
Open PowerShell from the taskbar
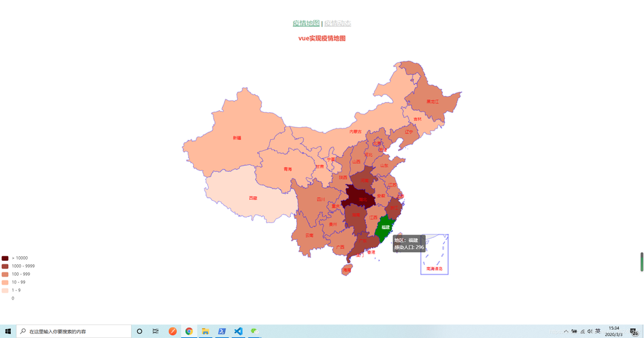coord(222,331)
